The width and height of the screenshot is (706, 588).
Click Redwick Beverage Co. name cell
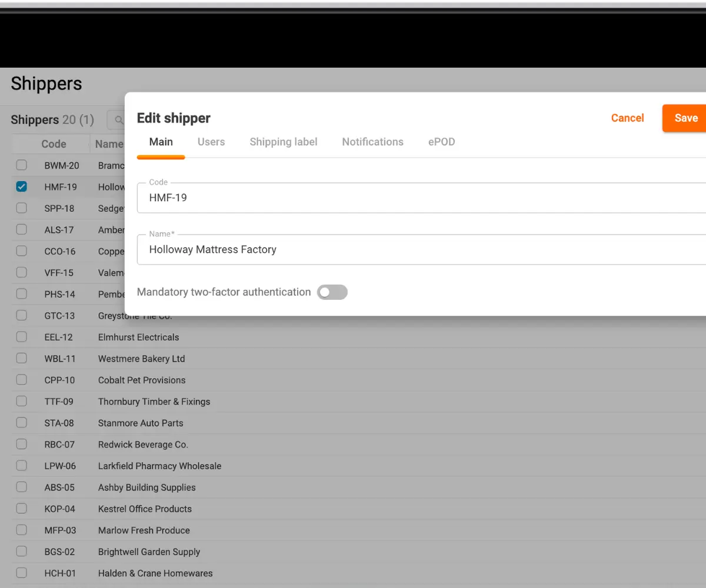click(143, 445)
